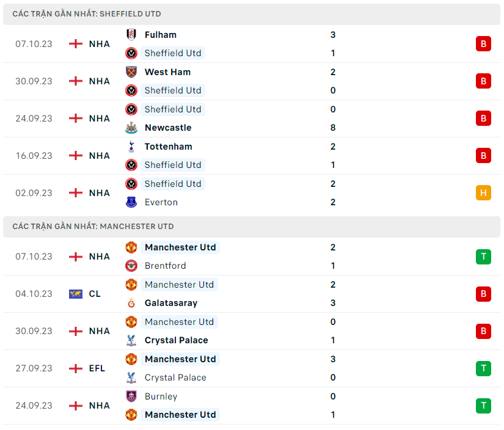This screenshot has height=430, width=504.
Task: Open the Fulham team link
Action: pos(161,35)
